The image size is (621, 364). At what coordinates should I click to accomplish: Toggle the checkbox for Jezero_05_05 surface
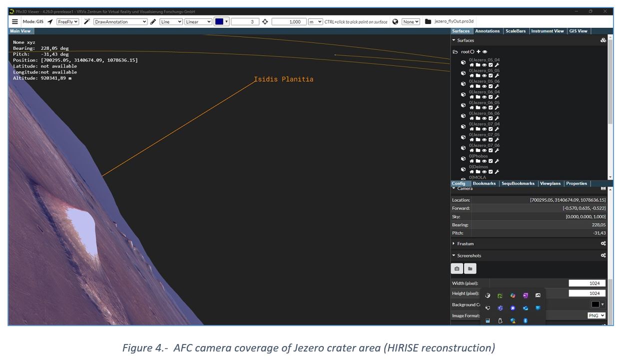(491, 76)
